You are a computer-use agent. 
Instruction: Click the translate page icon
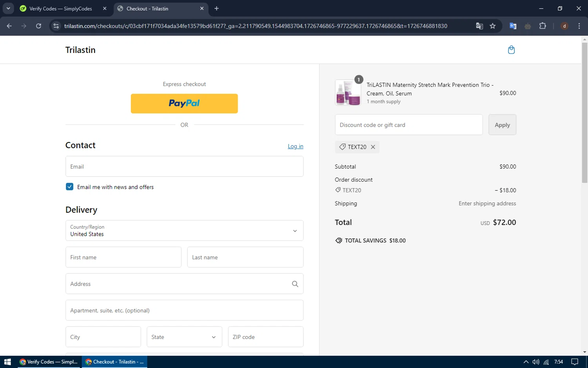tap(479, 26)
